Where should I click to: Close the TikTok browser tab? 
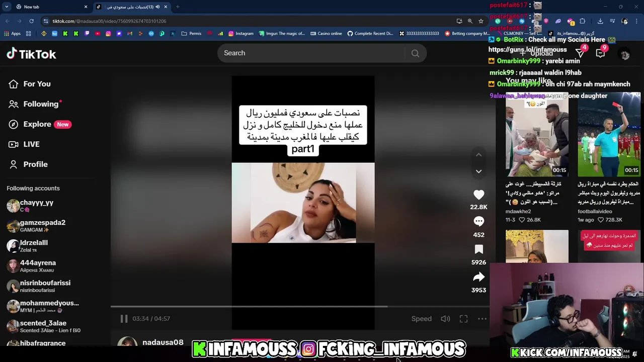166,7
